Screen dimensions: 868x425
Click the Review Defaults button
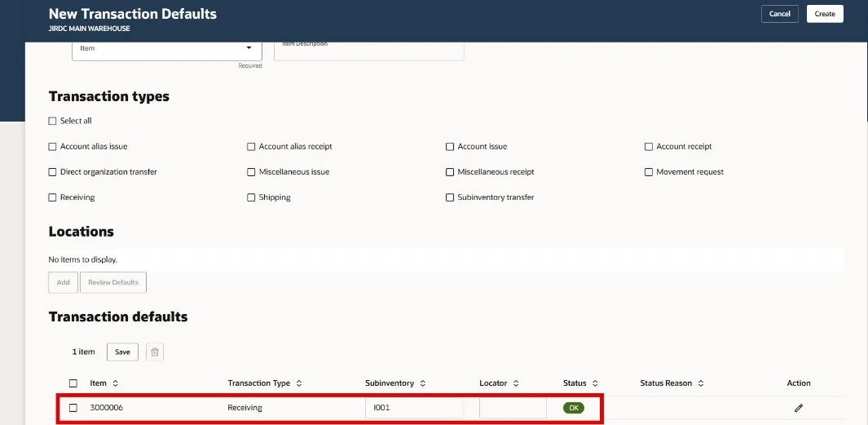(113, 282)
